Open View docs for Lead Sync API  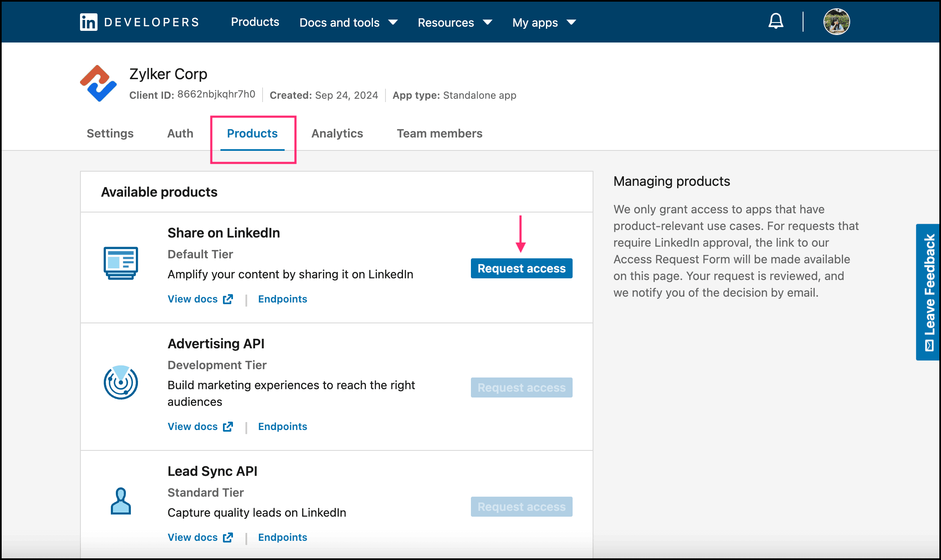coord(193,537)
